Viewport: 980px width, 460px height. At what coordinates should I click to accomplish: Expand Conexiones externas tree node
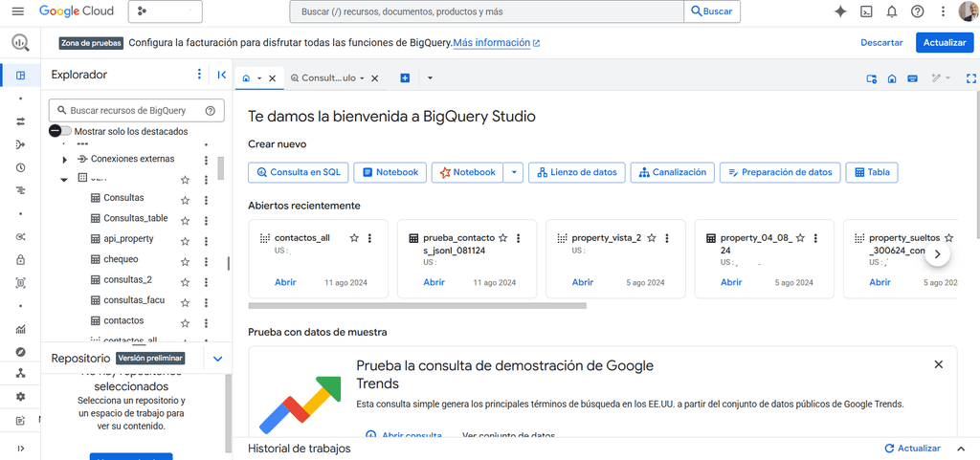(64, 160)
